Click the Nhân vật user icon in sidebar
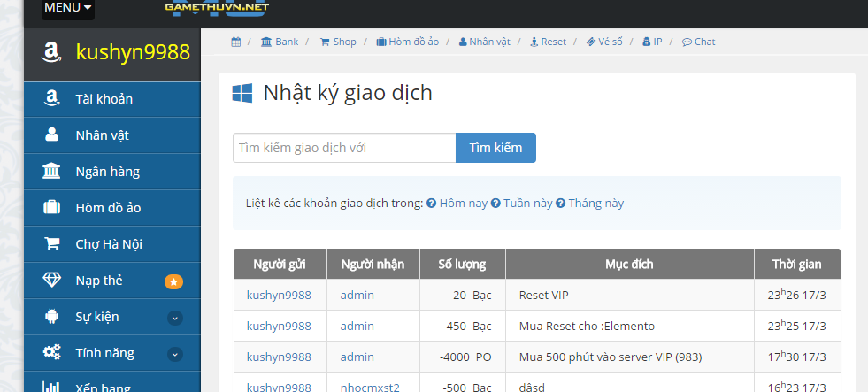Viewport: 868px width, 392px height. click(51, 135)
